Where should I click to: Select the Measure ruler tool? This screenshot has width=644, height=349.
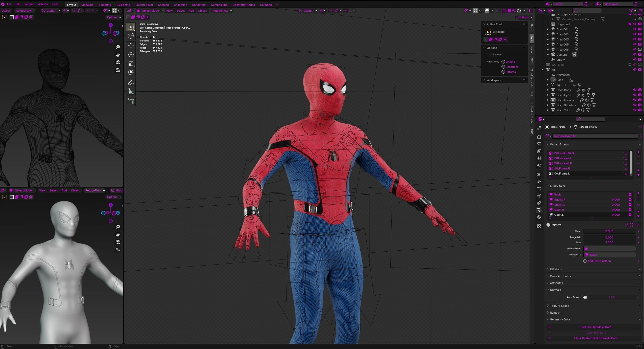pyautogui.click(x=131, y=92)
